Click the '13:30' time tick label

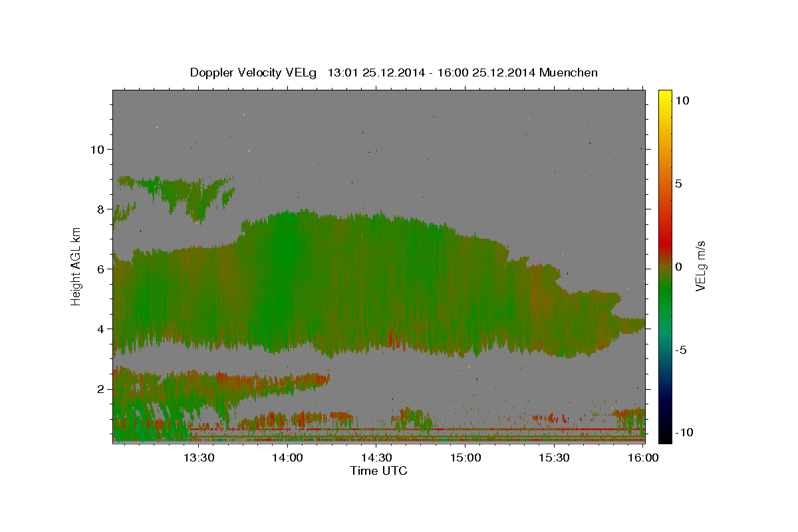(198, 458)
